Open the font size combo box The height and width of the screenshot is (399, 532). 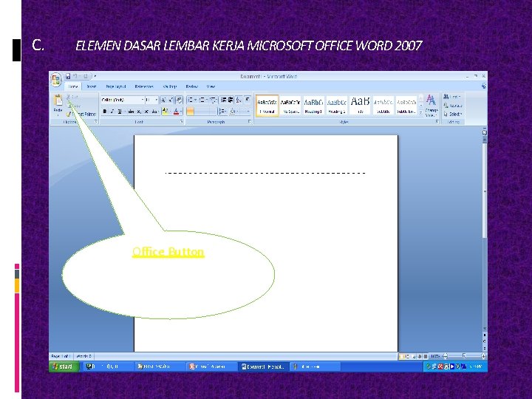click(151, 100)
